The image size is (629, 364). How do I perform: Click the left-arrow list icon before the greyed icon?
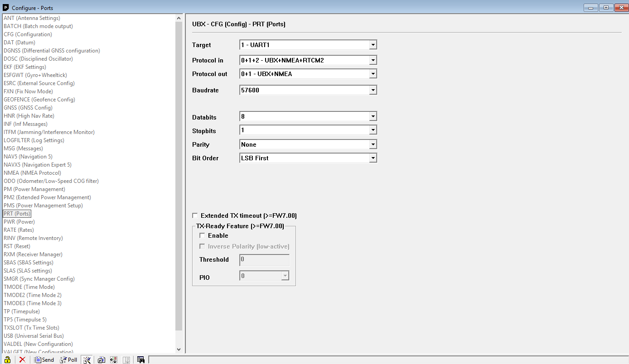tap(114, 360)
